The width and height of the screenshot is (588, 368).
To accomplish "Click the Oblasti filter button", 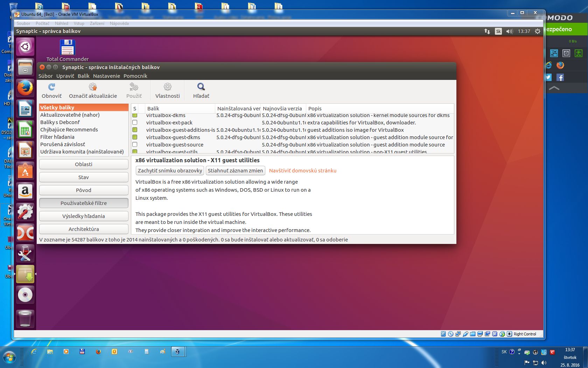I will [x=84, y=164].
